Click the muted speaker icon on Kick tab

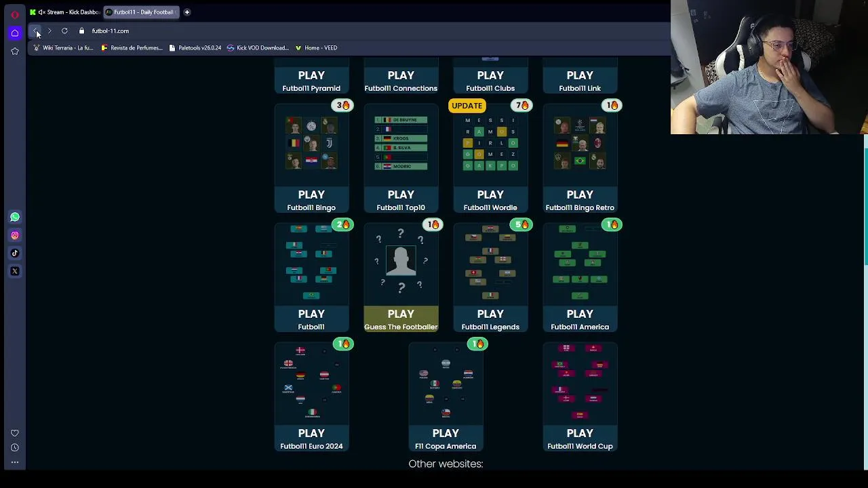click(41, 12)
